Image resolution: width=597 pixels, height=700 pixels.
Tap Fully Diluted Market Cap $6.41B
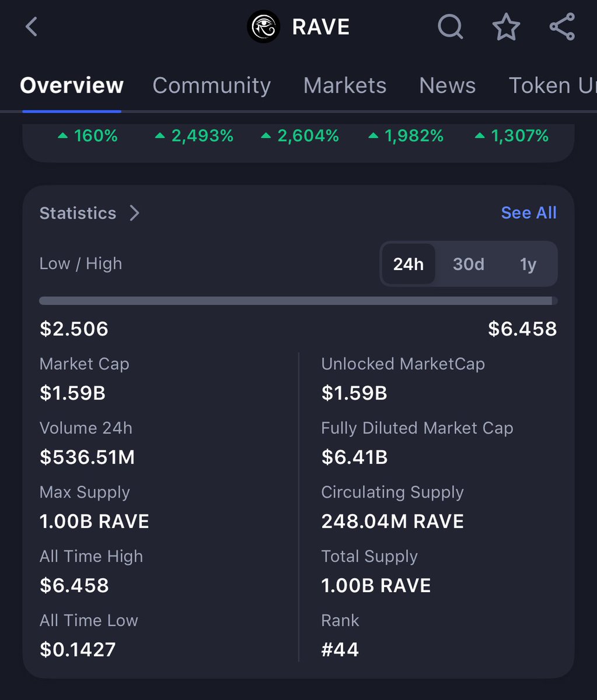pyautogui.click(x=354, y=457)
